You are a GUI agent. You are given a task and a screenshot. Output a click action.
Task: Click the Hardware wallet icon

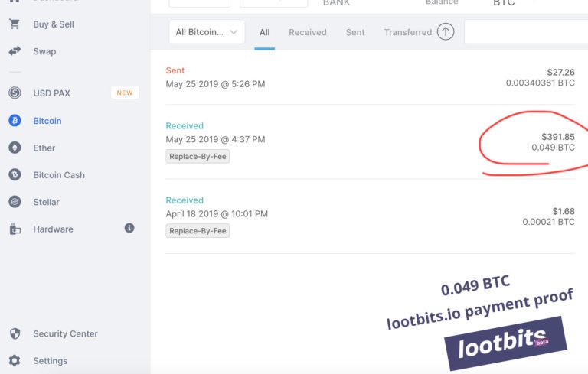point(15,229)
